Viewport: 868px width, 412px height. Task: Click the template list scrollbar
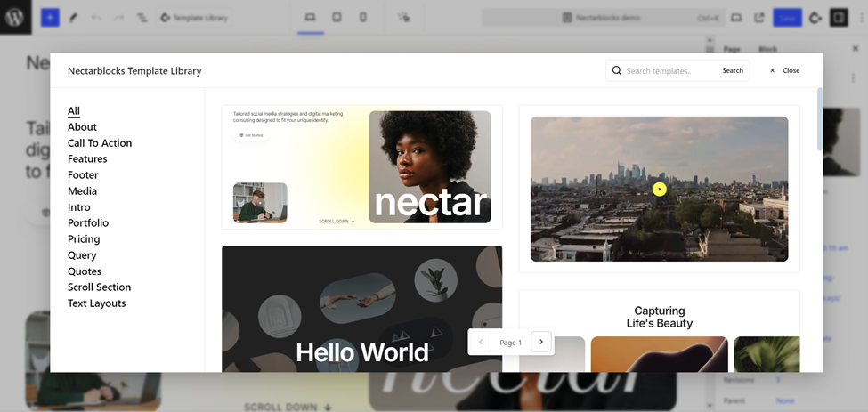point(819,119)
